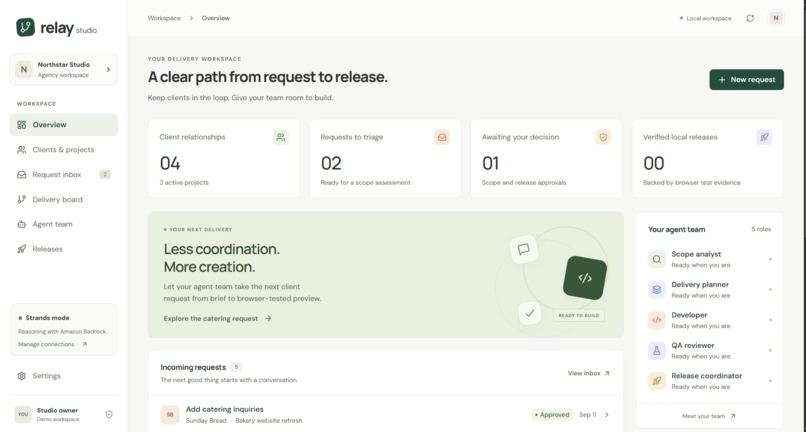
Task: Open the Meet your team link
Action: point(708,416)
